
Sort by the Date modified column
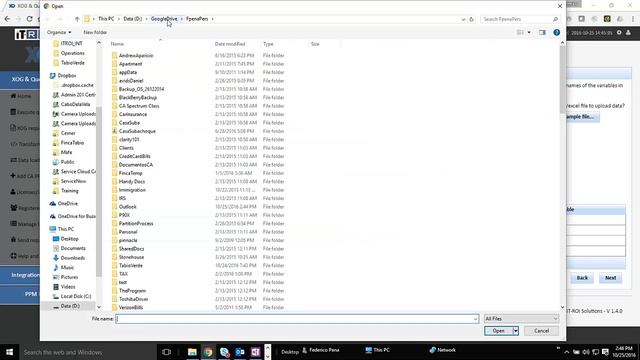pos(230,44)
